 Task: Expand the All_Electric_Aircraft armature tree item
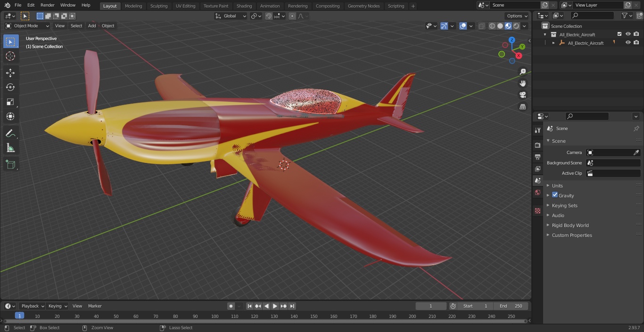553,43
